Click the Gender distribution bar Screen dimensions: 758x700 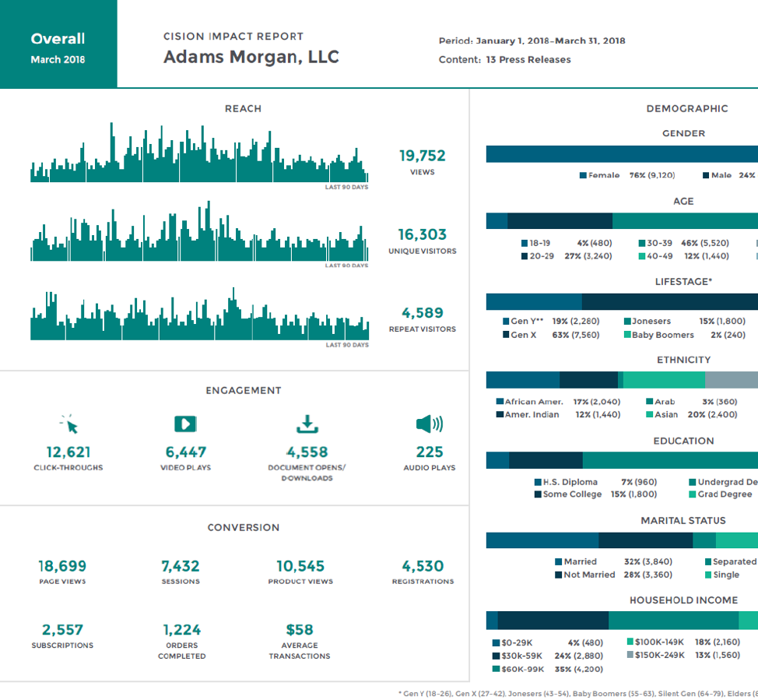[x=621, y=153]
